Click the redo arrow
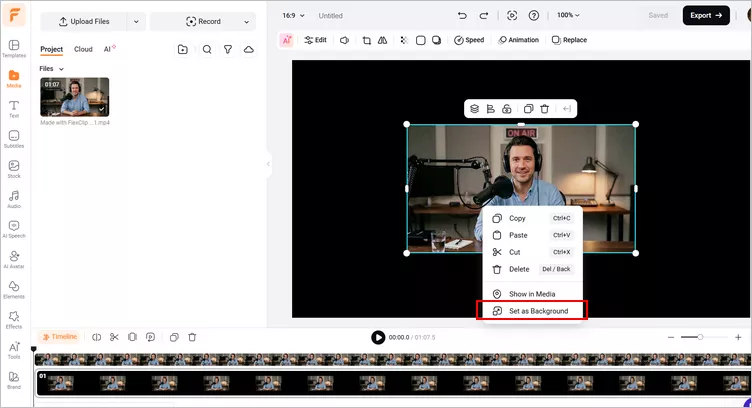Viewport: 752px width, 408px height. (484, 15)
